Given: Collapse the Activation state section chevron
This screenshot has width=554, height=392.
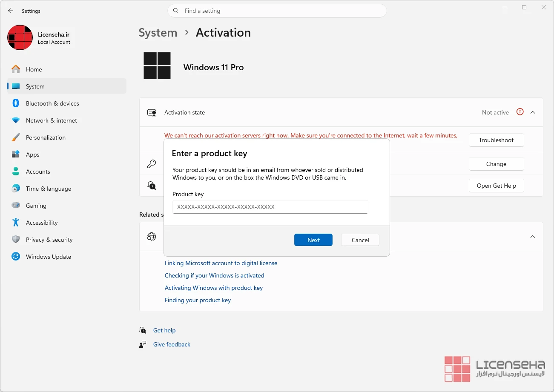Looking at the screenshot, I should [x=533, y=112].
